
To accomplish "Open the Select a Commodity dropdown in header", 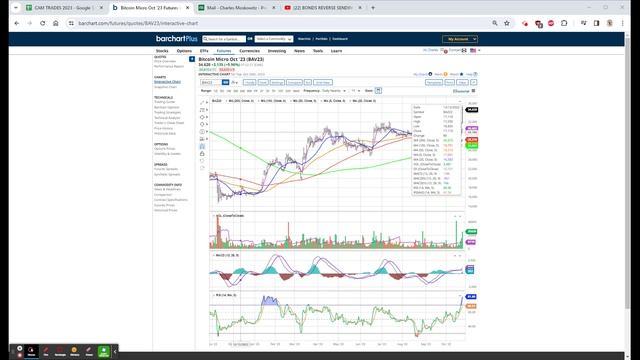I will (x=274, y=39).
